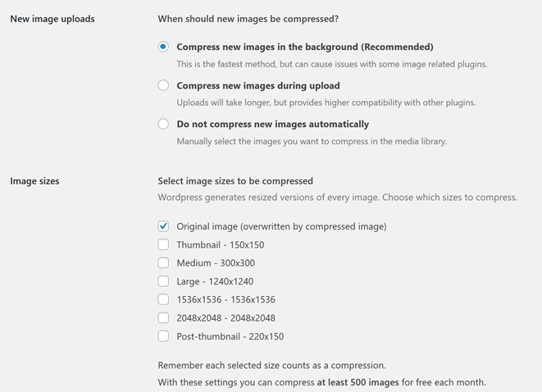
Task: Click the 'Thumbnail - 150x150' label text
Action: click(x=221, y=244)
